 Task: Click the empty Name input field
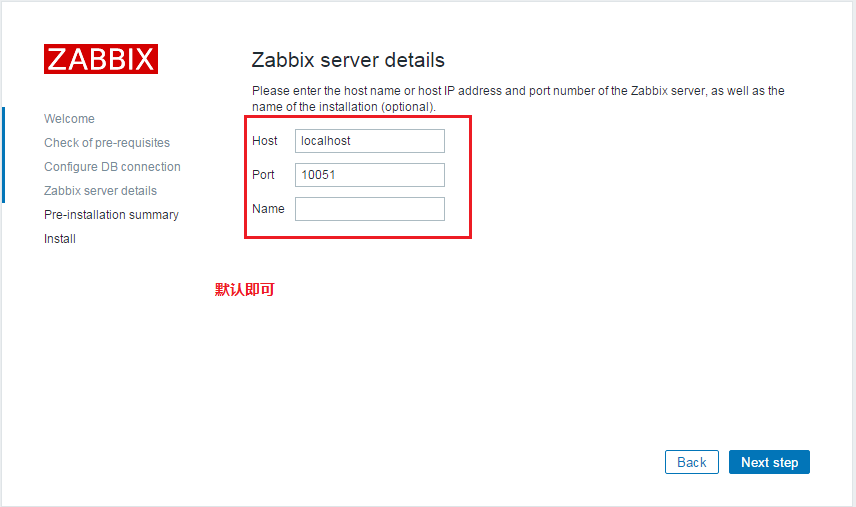click(369, 209)
